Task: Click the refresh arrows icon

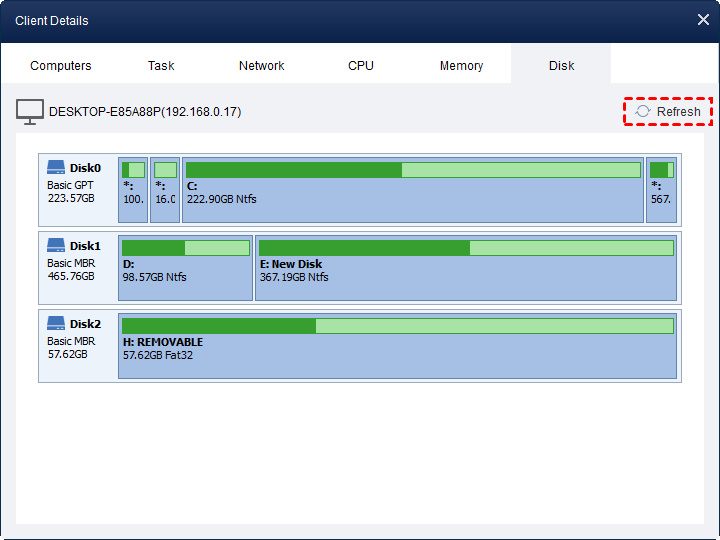Action: (x=643, y=112)
